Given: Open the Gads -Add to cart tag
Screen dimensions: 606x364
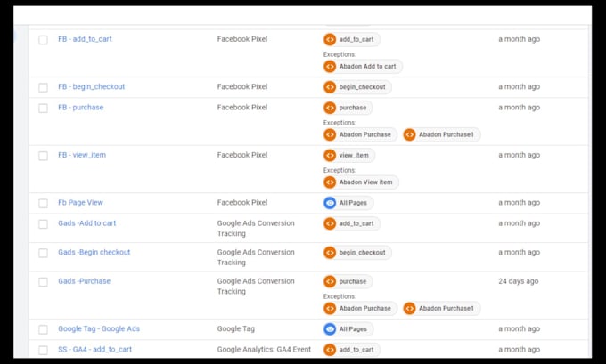Looking at the screenshot, I should (87, 223).
